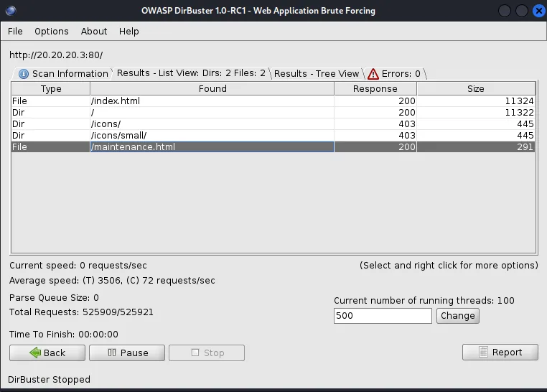Select the /icons/ directory row
This screenshot has width=547, height=392.
pos(273,123)
